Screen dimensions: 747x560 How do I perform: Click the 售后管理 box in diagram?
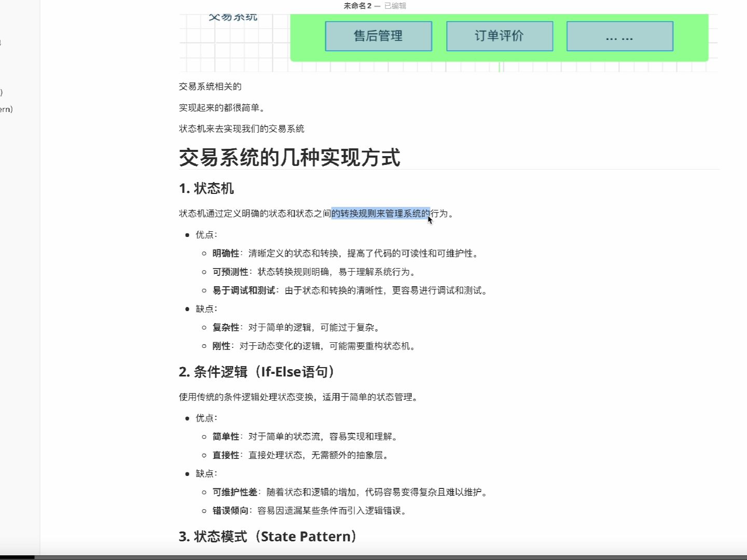click(379, 36)
